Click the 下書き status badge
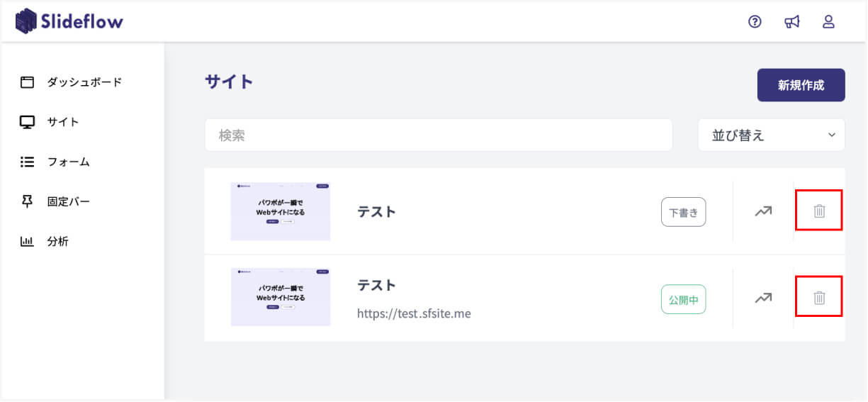Viewport: 868px width, 402px height. click(683, 212)
